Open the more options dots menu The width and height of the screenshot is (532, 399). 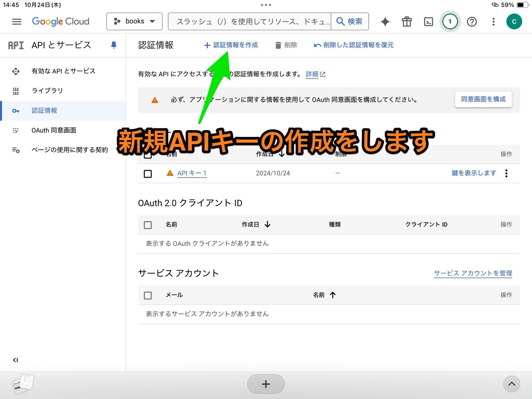(494, 21)
